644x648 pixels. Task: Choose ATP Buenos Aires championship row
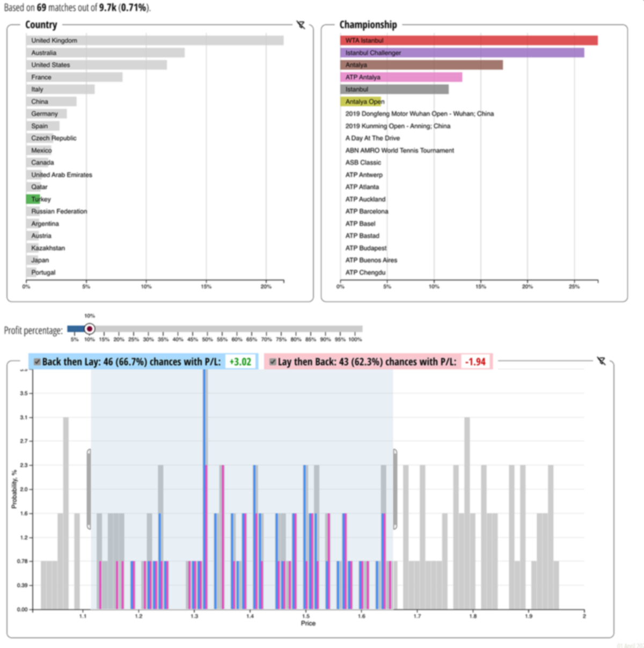371,260
